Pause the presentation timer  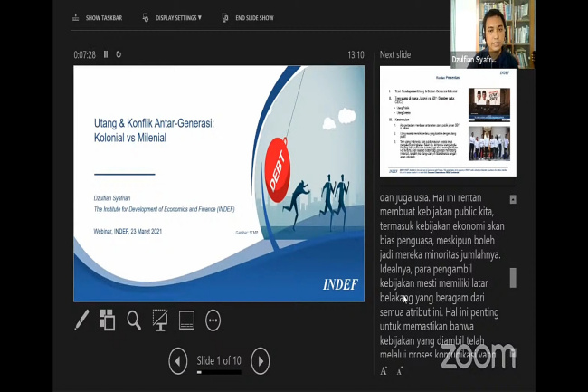[105, 54]
